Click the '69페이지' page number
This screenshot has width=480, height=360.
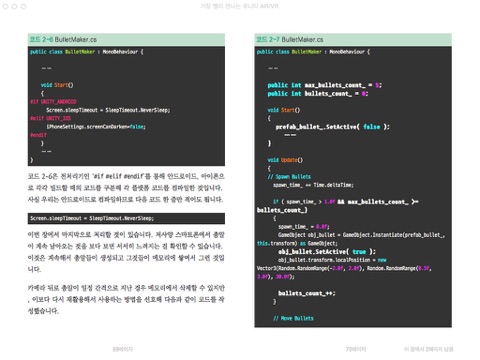(x=123, y=349)
